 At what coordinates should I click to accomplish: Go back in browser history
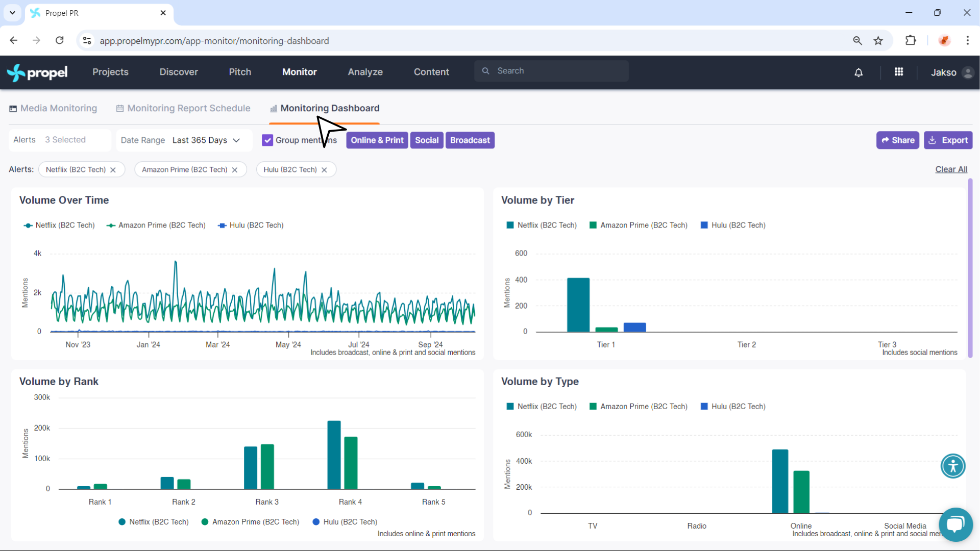14,40
